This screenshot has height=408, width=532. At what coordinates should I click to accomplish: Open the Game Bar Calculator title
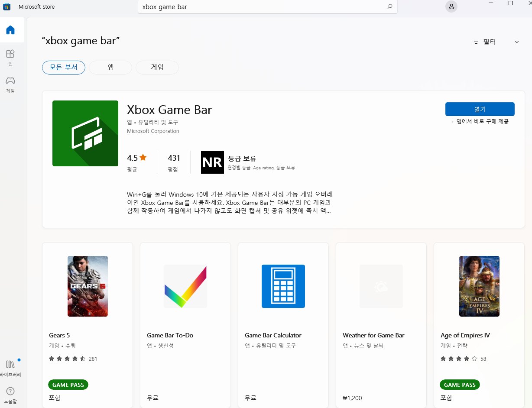273,335
